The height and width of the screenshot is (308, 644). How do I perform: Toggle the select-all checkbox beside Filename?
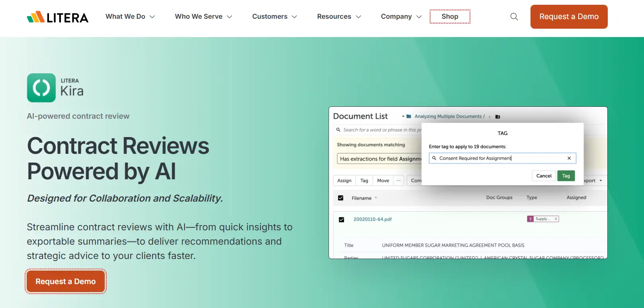341,198
